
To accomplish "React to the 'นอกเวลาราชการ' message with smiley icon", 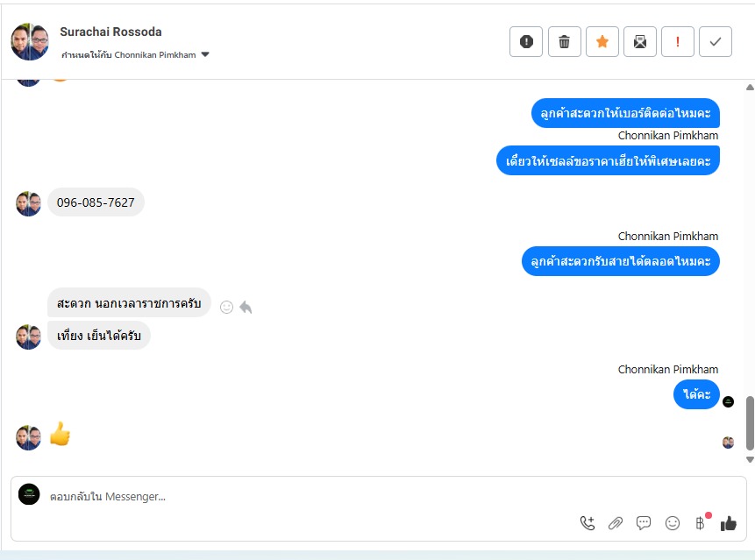I will click(x=226, y=307).
